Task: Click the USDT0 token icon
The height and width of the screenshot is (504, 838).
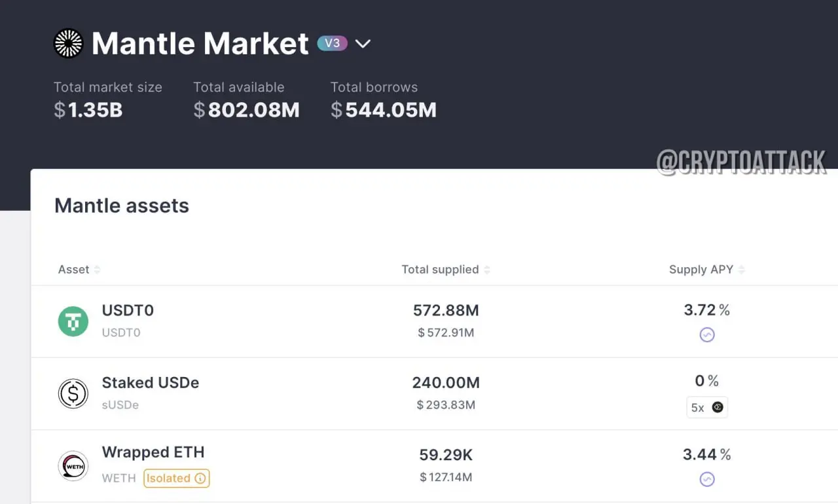Action: pos(73,322)
